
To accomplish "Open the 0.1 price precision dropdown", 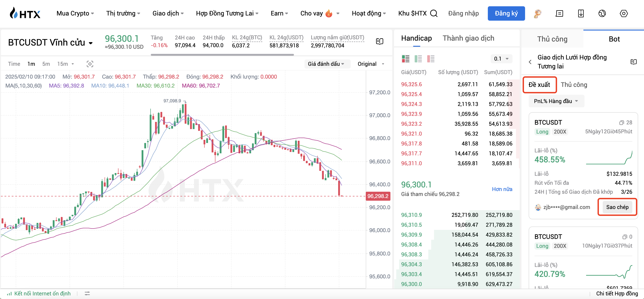I will click(x=501, y=59).
